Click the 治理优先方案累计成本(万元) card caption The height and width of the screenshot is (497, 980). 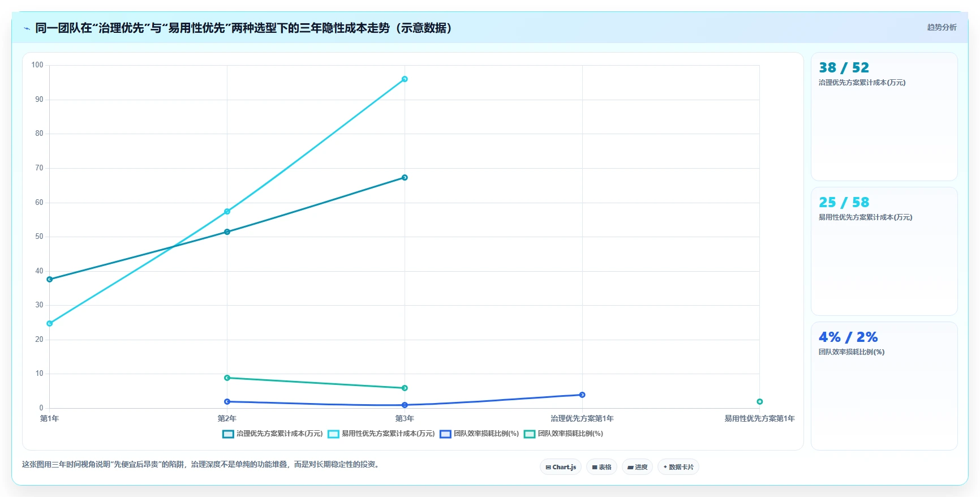click(862, 83)
